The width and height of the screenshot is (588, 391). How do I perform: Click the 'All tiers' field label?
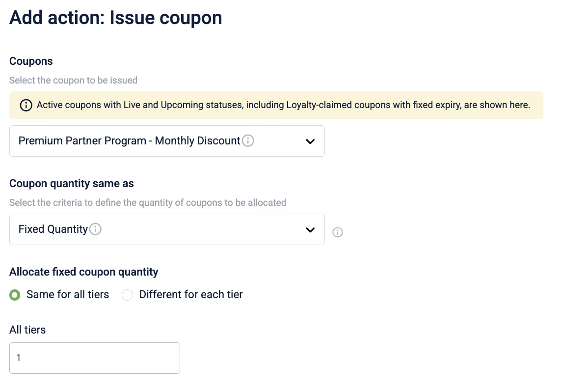click(27, 330)
